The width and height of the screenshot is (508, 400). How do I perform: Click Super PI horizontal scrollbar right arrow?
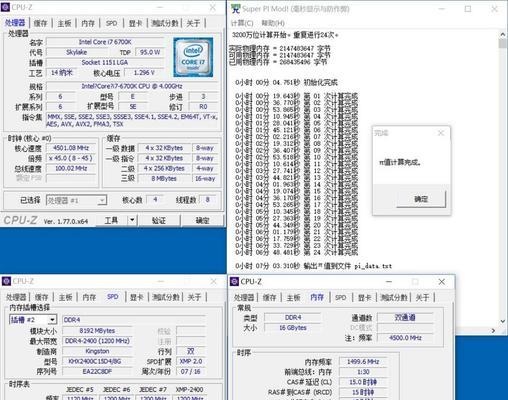click(x=493, y=330)
